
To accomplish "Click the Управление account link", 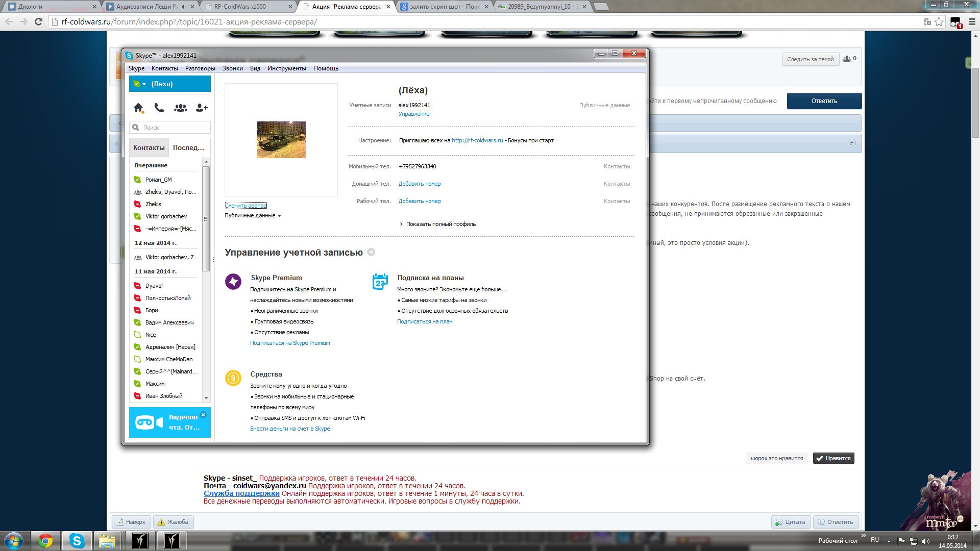I will (x=414, y=114).
